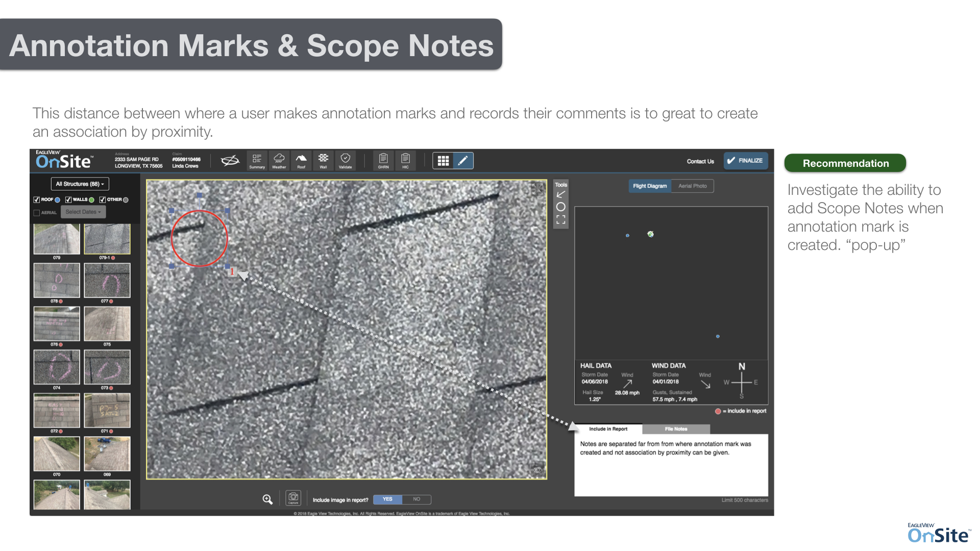Toggle the eye icon on the image corner
The width and height of the screenshot is (980, 551).
tap(537, 469)
